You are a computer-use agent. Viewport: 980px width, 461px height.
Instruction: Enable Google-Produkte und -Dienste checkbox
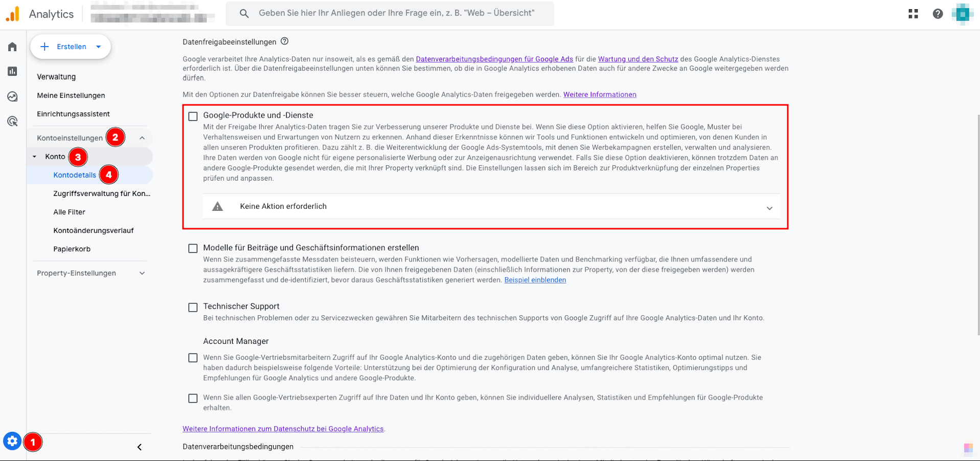click(193, 116)
